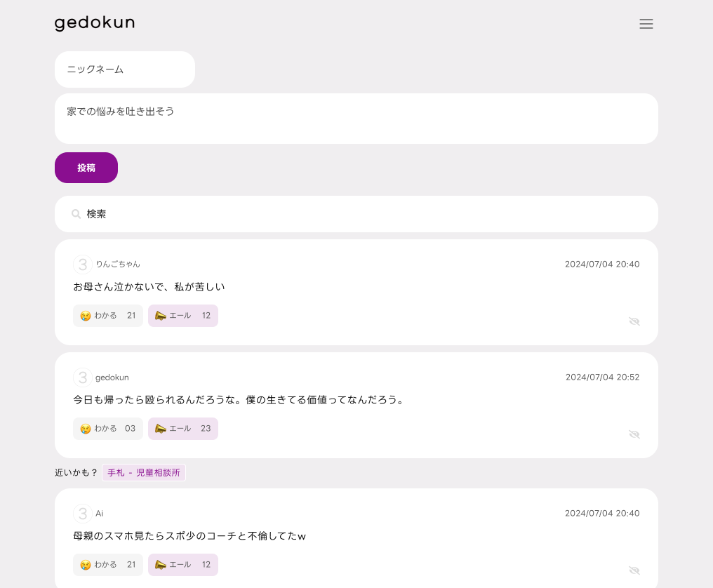The height and width of the screenshot is (588, 713).
Task: Click Ai's avatar number badge
Action: coord(83,514)
